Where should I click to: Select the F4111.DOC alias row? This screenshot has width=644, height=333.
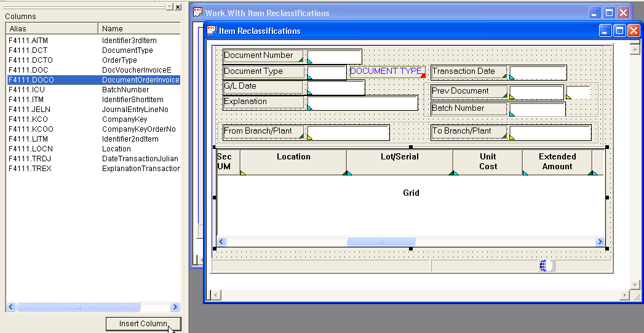[93, 70]
